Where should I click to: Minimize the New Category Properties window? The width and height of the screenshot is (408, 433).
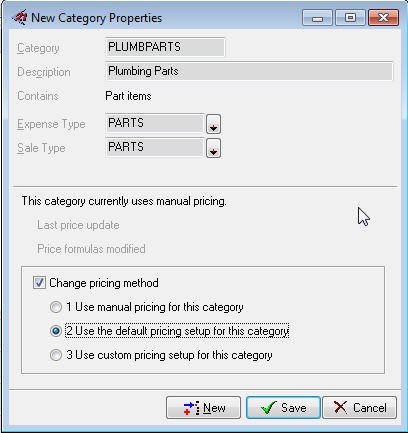317,18
